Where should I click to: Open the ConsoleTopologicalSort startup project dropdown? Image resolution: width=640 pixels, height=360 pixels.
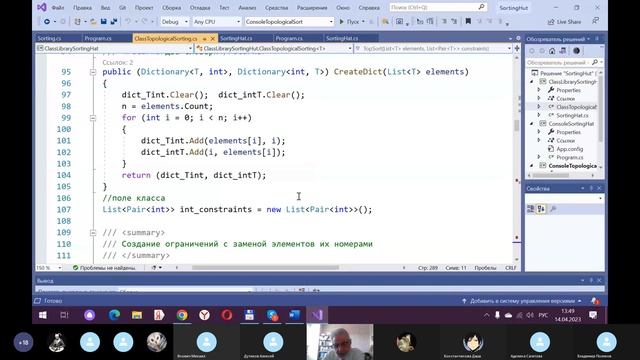pos(289,22)
